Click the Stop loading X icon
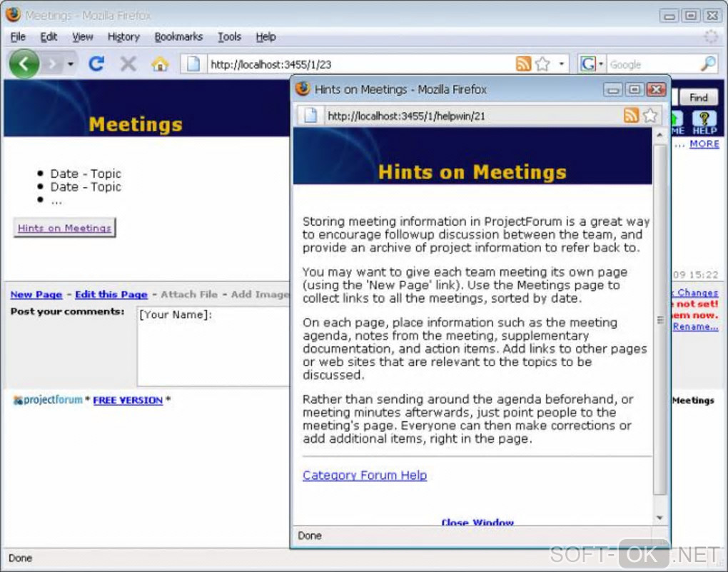 (x=128, y=64)
